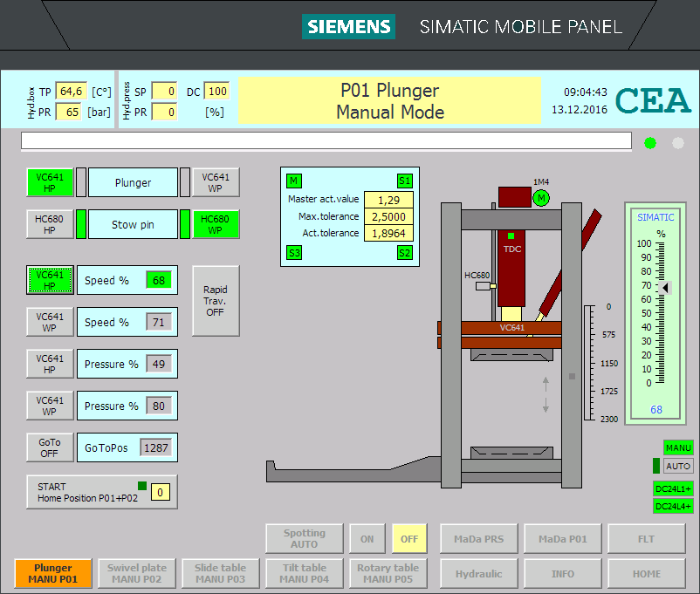Toggle VC641 WP beside the Plunger label

click(x=216, y=182)
